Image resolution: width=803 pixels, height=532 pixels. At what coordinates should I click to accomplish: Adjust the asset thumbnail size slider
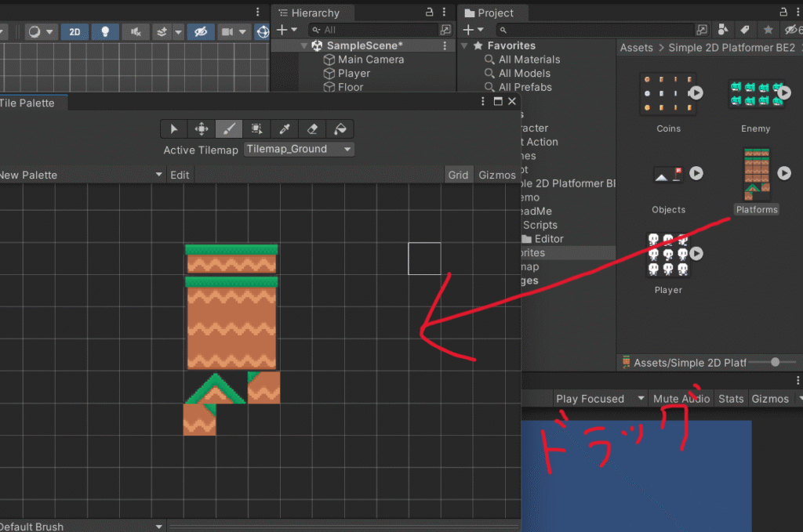pyautogui.click(x=775, y=362)
